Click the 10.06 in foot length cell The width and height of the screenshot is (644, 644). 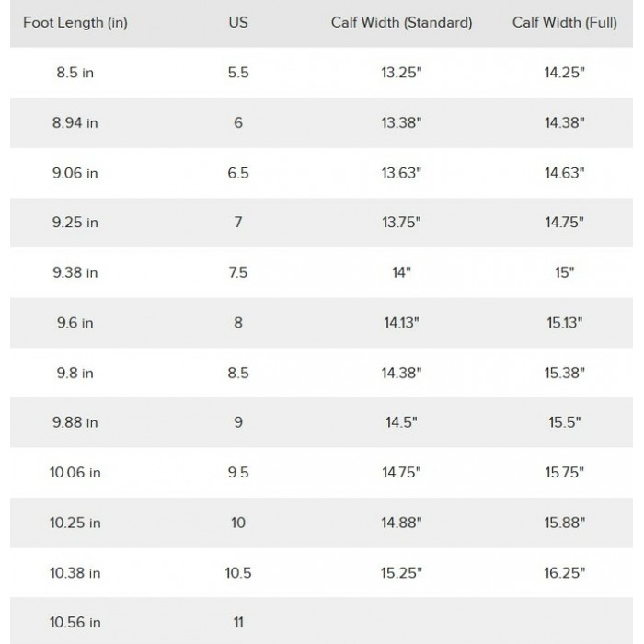(75, 473)
